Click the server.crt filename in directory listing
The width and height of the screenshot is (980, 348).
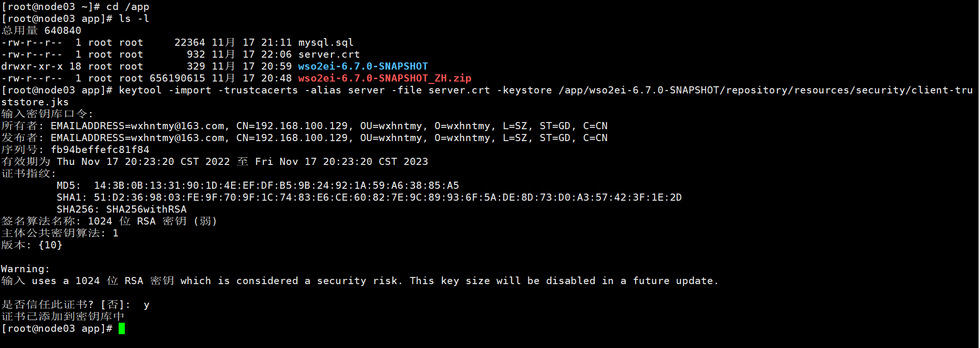(x=329, y=54)
